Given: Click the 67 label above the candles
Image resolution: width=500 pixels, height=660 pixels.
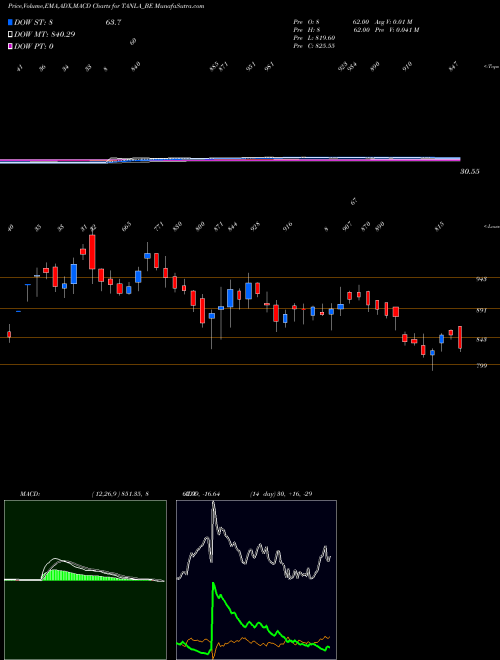Looking at the screenshot, I should [x=354, y=202].
